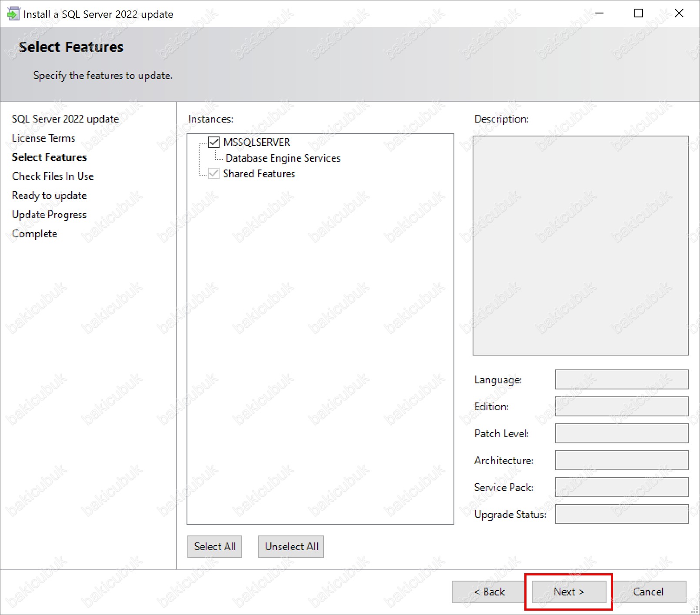Click the Language field
This screenshot has width=700, height=615.
622,379
